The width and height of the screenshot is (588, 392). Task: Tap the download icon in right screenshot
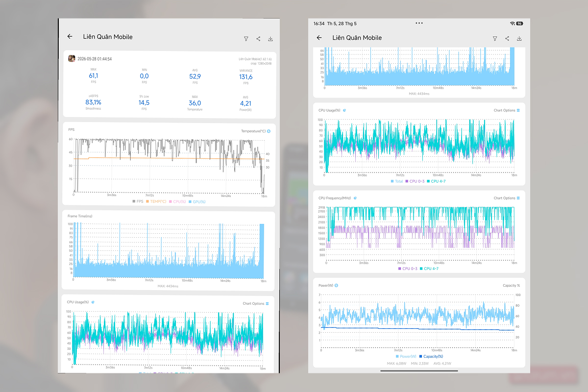pos(519,39)
